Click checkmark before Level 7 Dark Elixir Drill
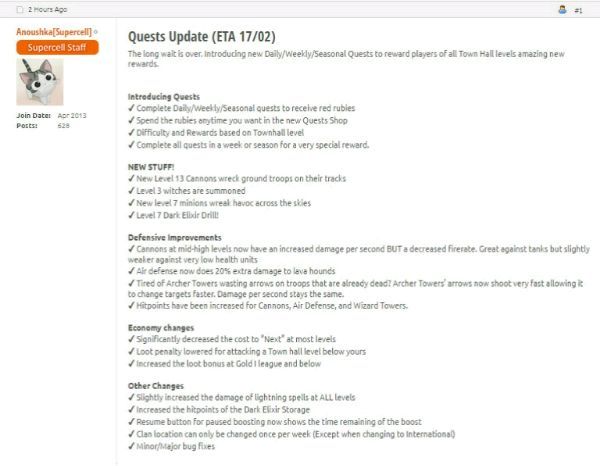The height and width of the screenshot is (466, 600). click(x=131, y=215)
